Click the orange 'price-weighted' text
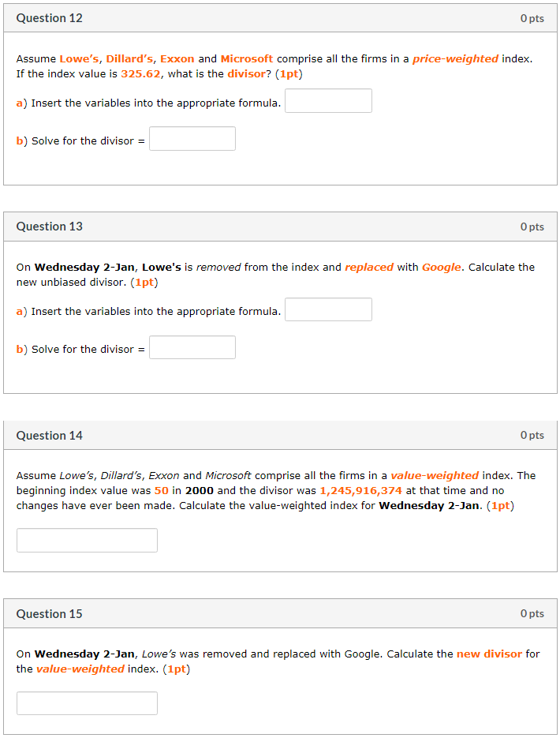 click(x=455, y=58)
